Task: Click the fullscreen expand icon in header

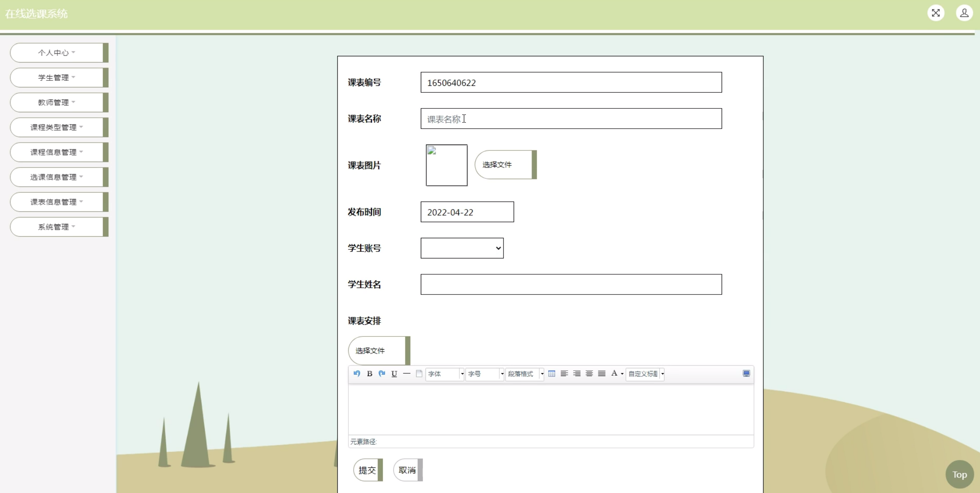Action: click(x=935, y=13)
